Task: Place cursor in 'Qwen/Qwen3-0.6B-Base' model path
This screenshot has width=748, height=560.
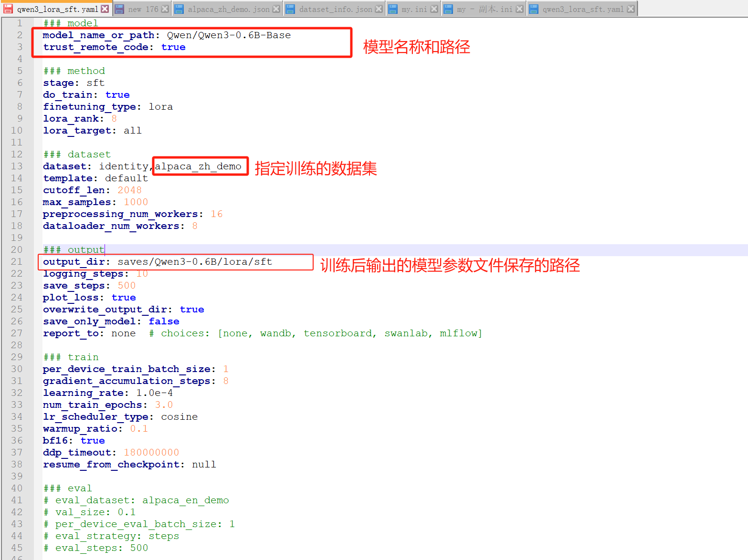Action: pyautogui.click(x=229, y=35)
